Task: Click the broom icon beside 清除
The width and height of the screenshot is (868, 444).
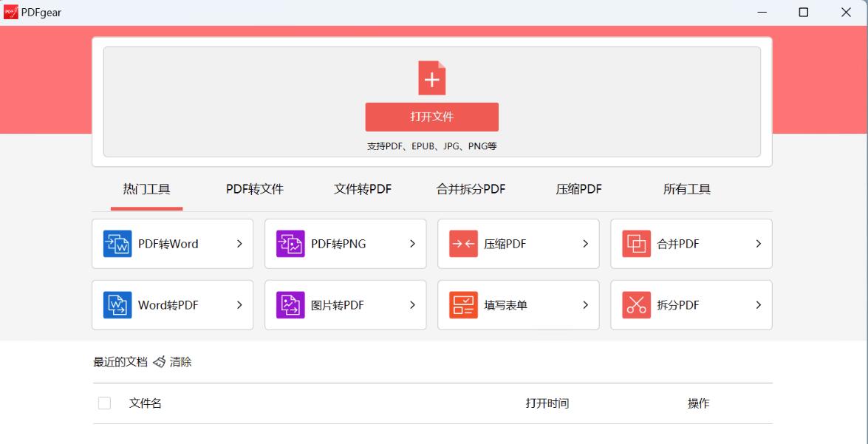Action: [x=160, y=363]
